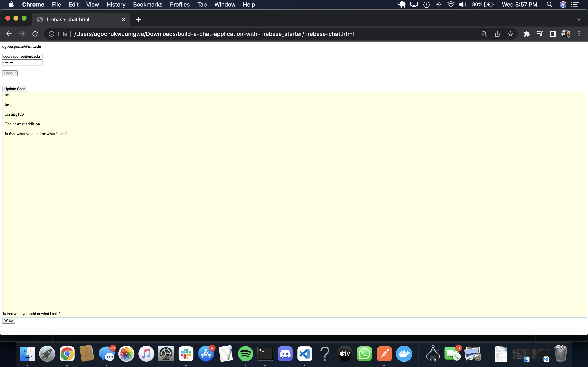Image resolution: width=588 pixels, height=367 pixels.
Task: Bookmark this page with the star
Action: tap(510, 34)
